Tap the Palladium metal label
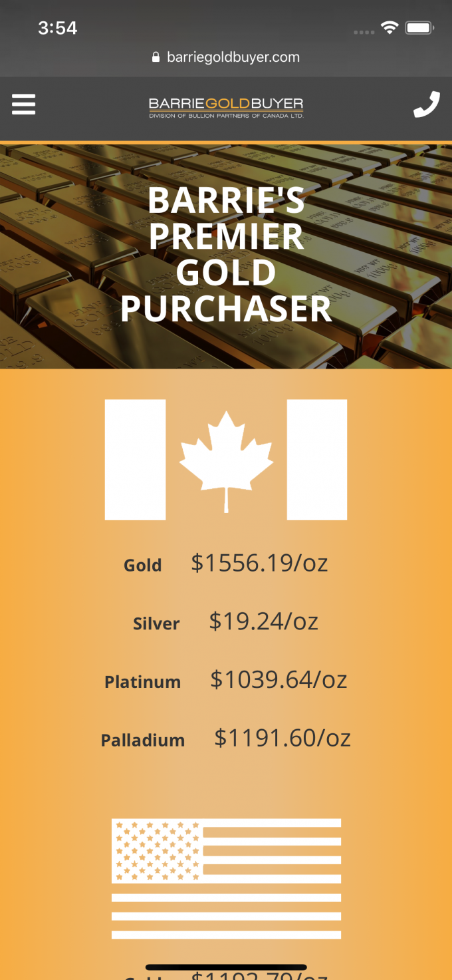The height and width of the screenshot is (980, 452). [142, 740]
